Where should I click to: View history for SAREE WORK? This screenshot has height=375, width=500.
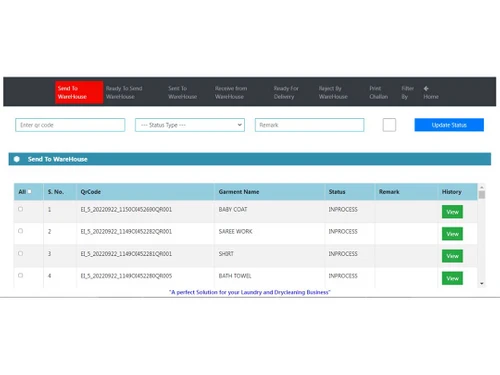point(452,234)
